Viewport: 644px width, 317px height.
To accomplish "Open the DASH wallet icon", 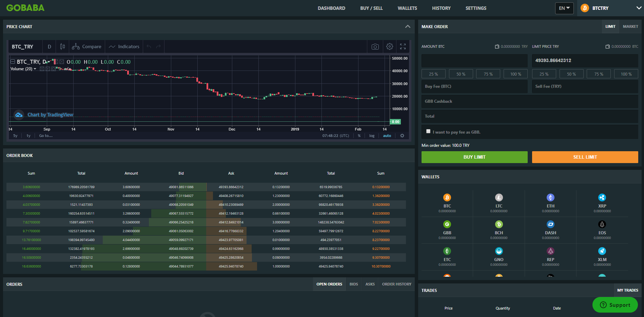I will pos(550,224).
